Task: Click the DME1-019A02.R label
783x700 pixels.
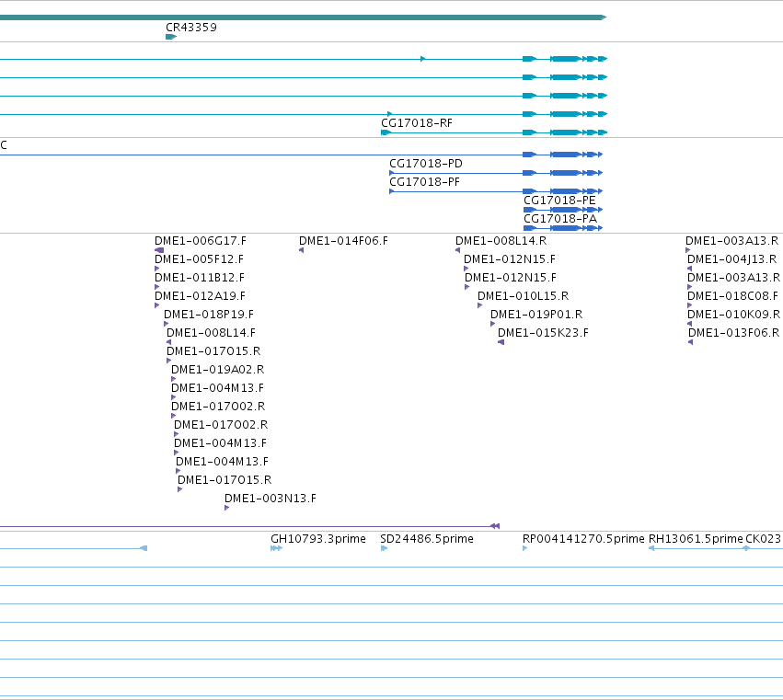Action: (x=218, y=370)
